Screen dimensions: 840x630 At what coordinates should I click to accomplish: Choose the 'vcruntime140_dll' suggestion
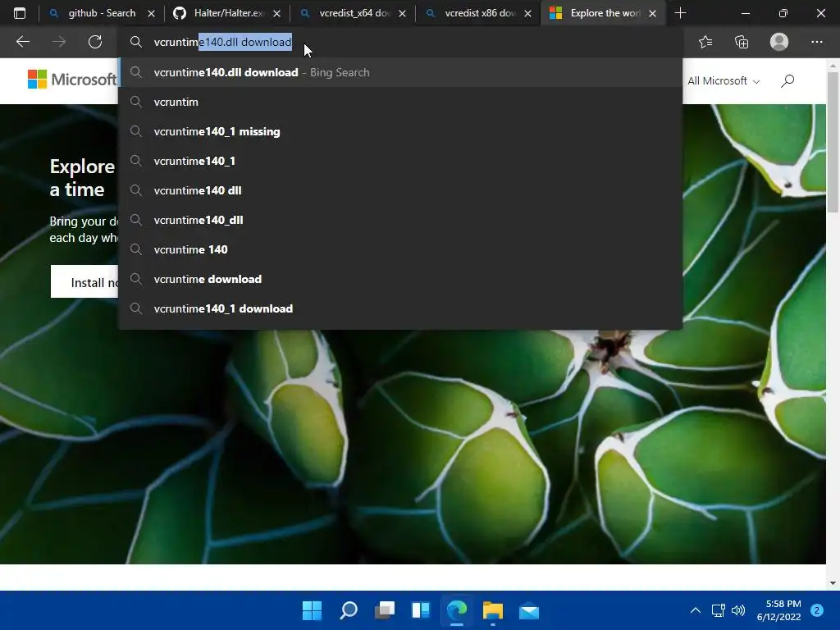click(x=400, y=220)
